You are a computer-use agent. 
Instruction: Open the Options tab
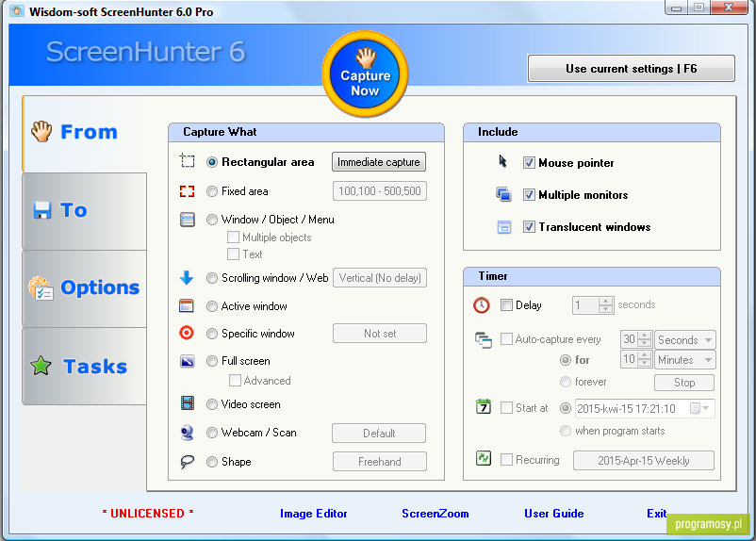point(85,288)
